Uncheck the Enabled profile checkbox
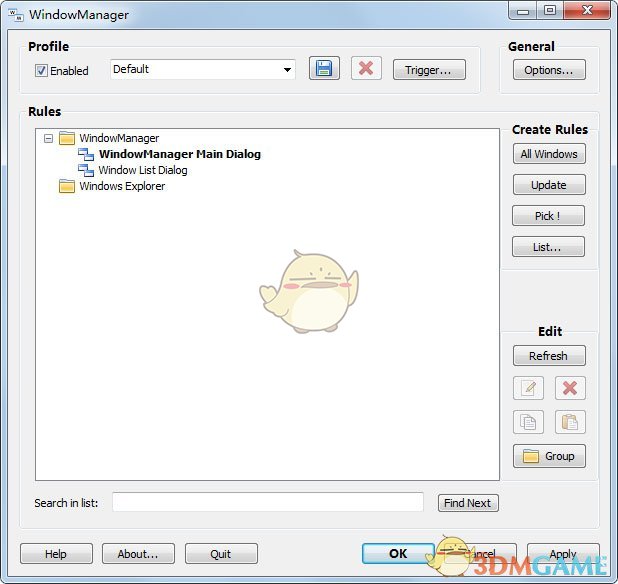This screenshot has height=584, width=618. [41, 71]
